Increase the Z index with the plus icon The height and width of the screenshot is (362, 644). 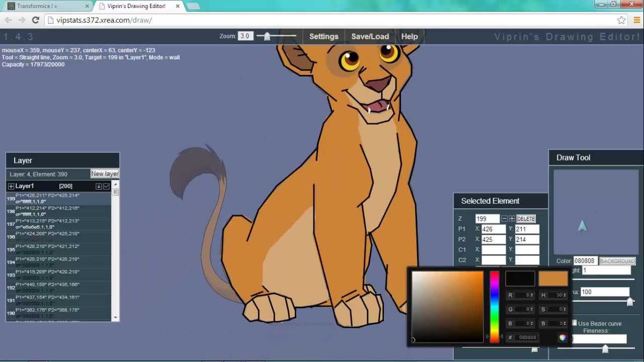(x=512, y=218)
